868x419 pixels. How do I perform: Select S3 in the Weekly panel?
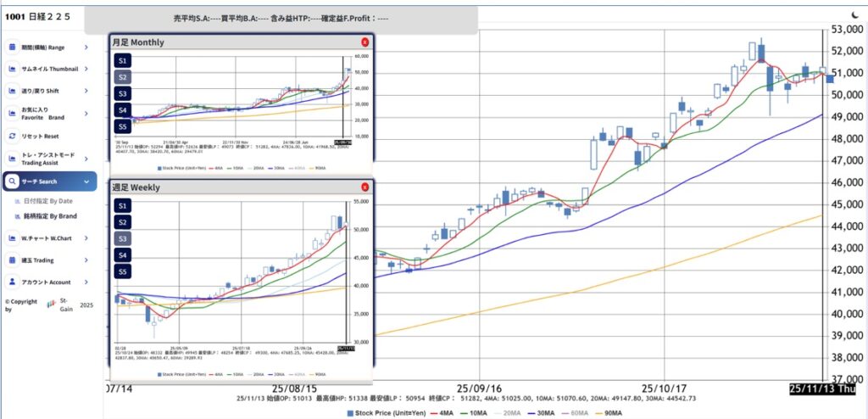(x=123, y=238)
